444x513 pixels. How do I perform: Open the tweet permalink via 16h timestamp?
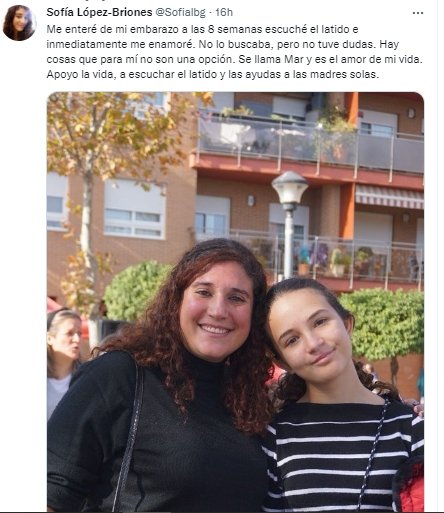[224, 12]
